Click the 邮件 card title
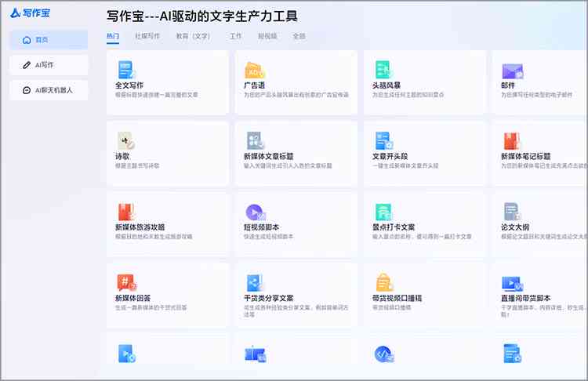Screen dimensions: 588x381 point(508,85)
